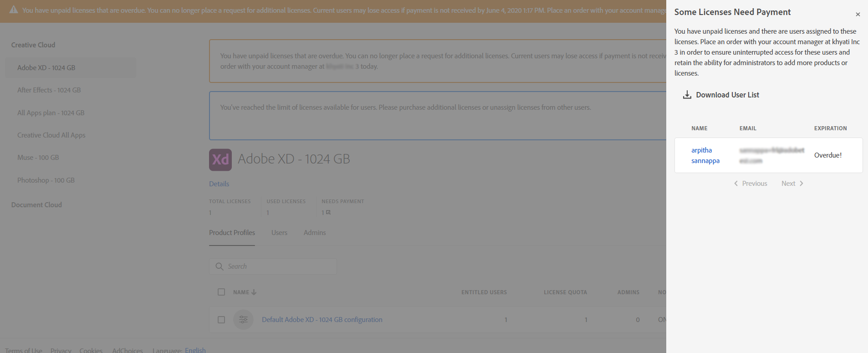Click the Next page chevron

coord(802,184)
